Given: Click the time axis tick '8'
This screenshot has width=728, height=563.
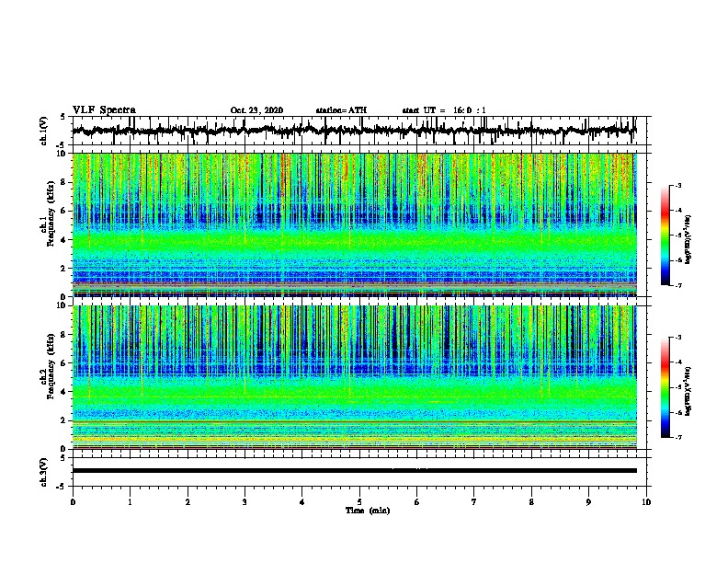Looking at the screenshot, I should 531,502.
